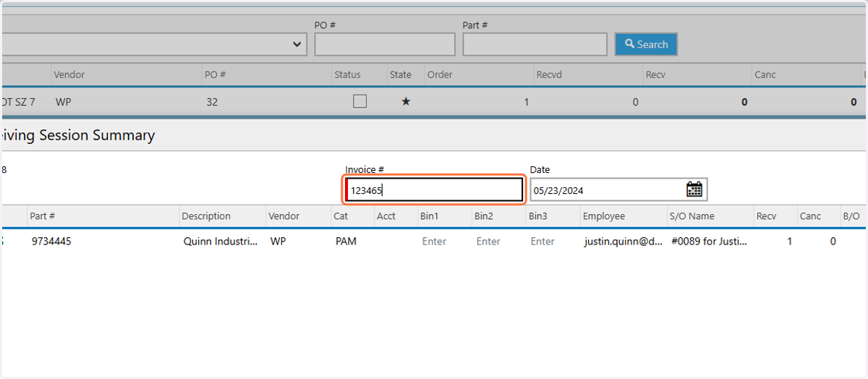Click the Bin2 Enter cell for part 9734445
Screen dimensions: 868x379
(x=488, y=242)
